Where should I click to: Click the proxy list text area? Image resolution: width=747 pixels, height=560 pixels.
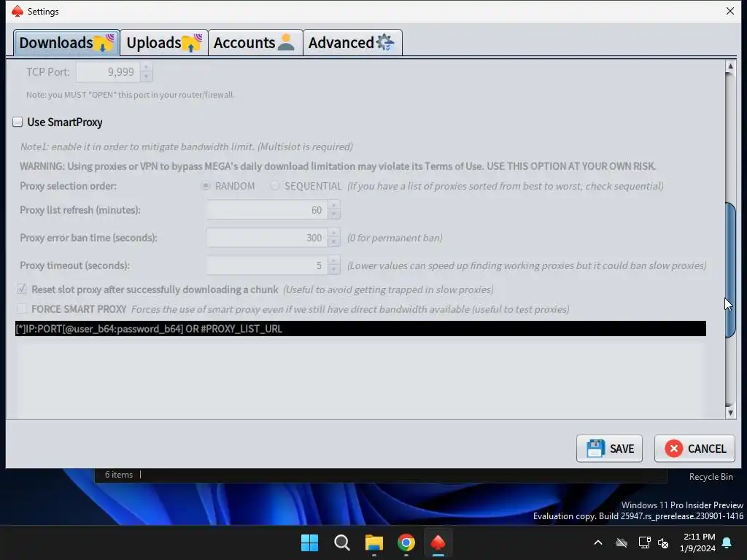point(360,379)
